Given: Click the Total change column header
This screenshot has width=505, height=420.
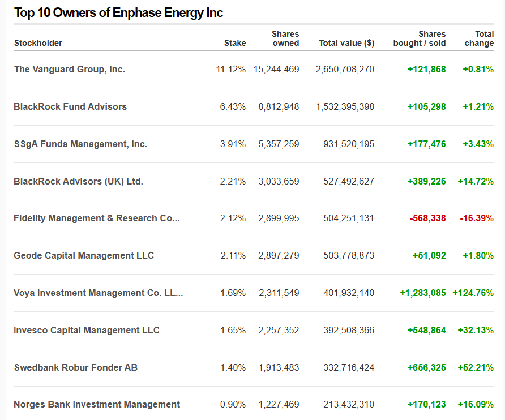Looking at the screenshot, I should [x=479, y=38].
